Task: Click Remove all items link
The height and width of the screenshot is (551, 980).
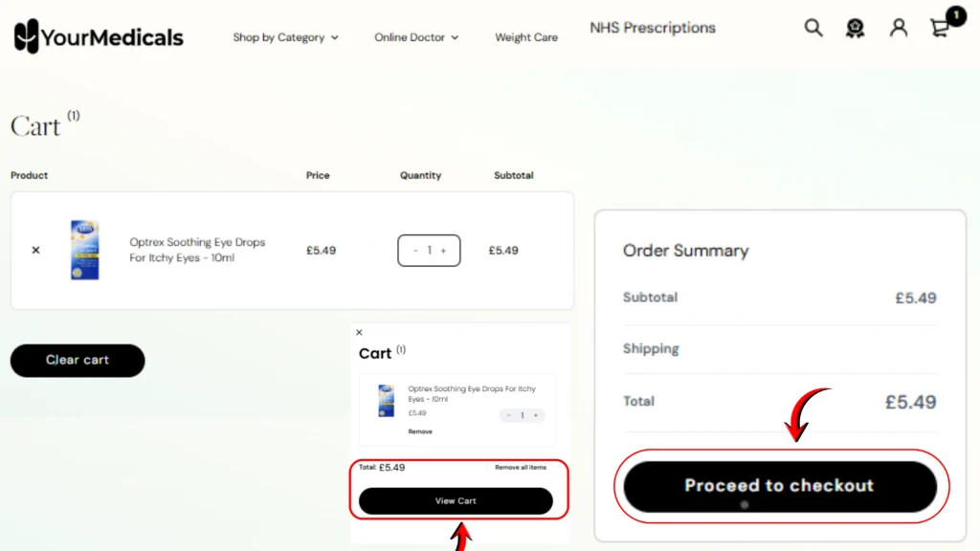Action: click(x=521, y=468)
